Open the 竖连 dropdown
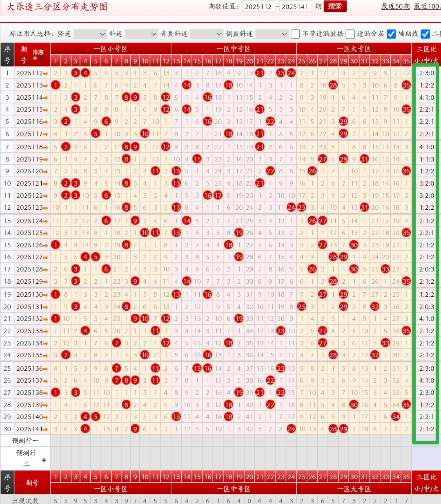The width and height of the screenshot is (441, 504). coord(90,34)
